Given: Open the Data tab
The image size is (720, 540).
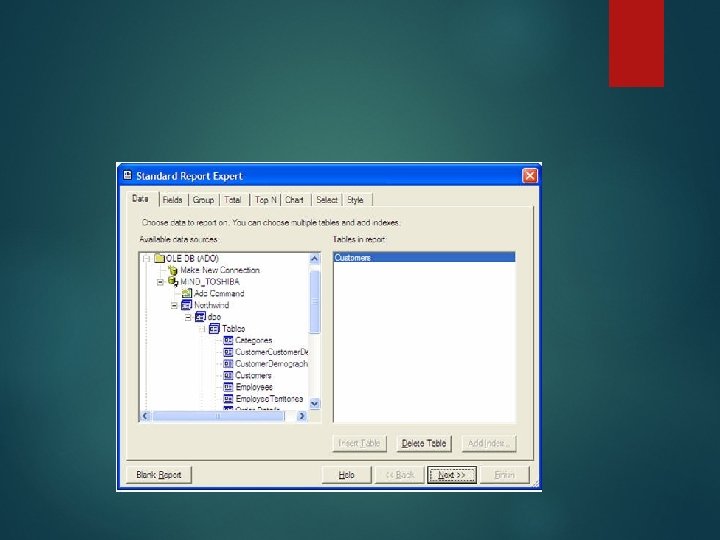Looking at the screenshot, I should tap(141, 199).
